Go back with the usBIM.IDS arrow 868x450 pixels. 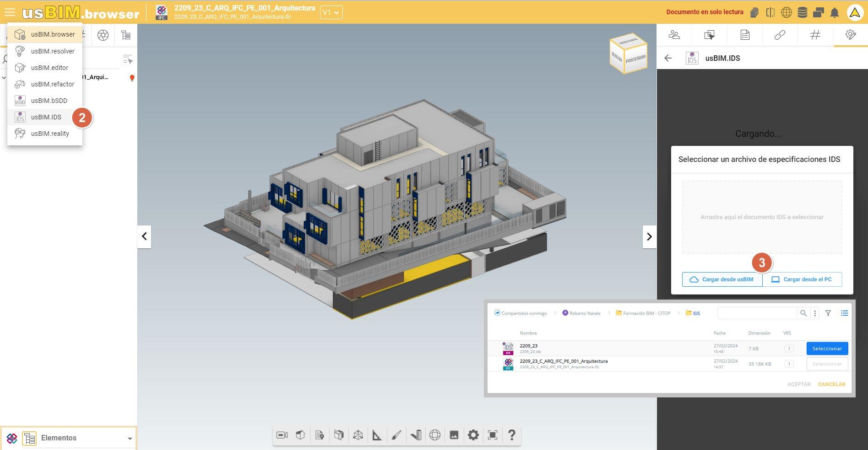668,58
